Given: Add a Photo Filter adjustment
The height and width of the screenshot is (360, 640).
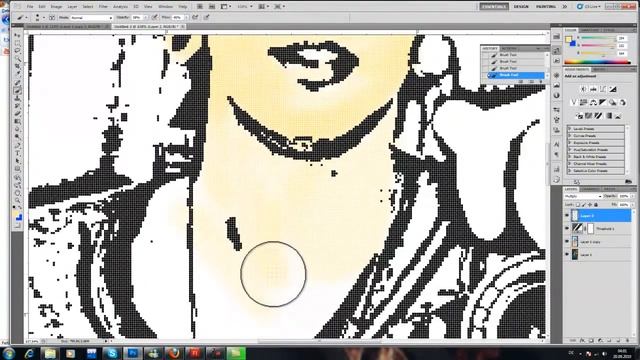Looking at the screenshot, I should click(613, 102).
